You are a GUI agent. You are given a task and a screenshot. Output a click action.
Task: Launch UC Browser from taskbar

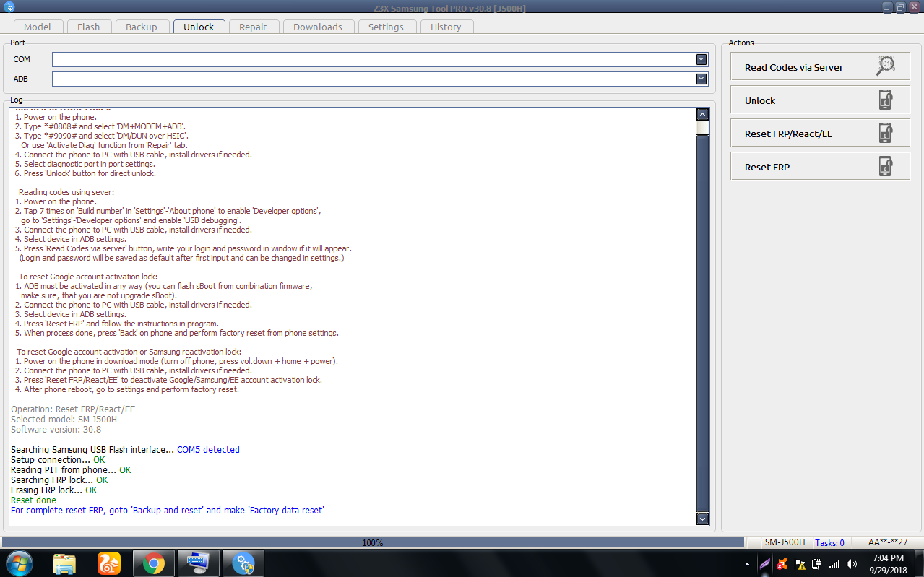click(109, 563)
